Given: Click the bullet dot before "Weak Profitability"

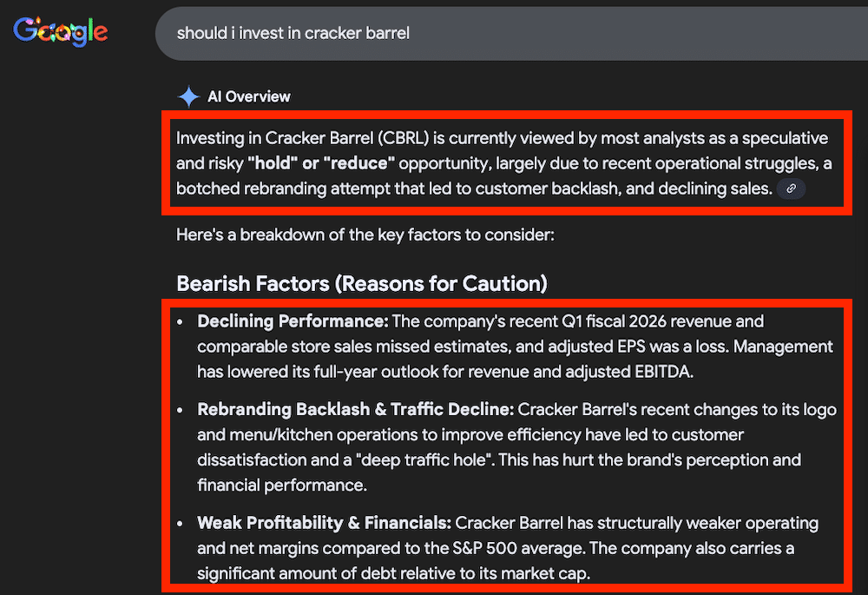Looking at the screenshot, I should coord(181,524).
